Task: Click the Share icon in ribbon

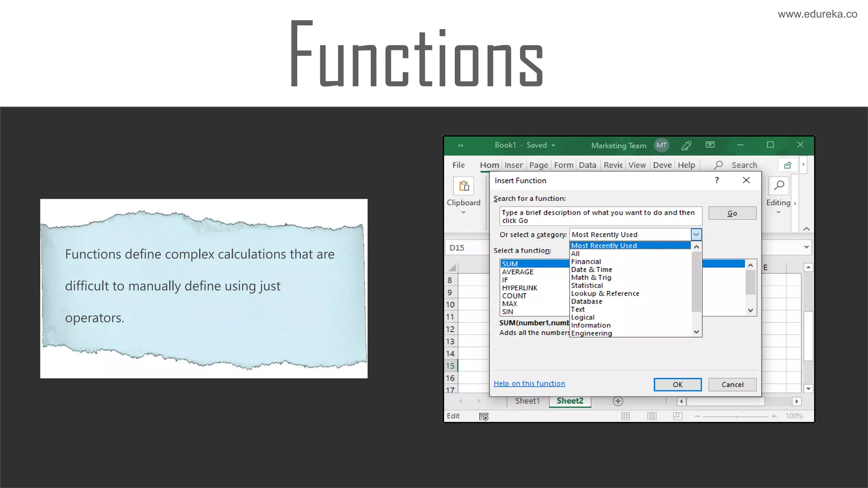Action: coord(787,165)
